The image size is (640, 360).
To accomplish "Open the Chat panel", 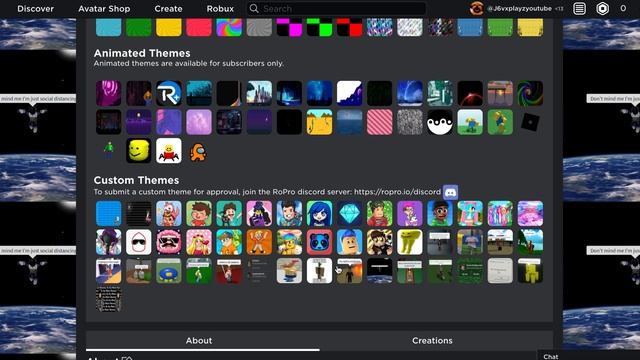I will pyautogui.click(x=551, y=356).
